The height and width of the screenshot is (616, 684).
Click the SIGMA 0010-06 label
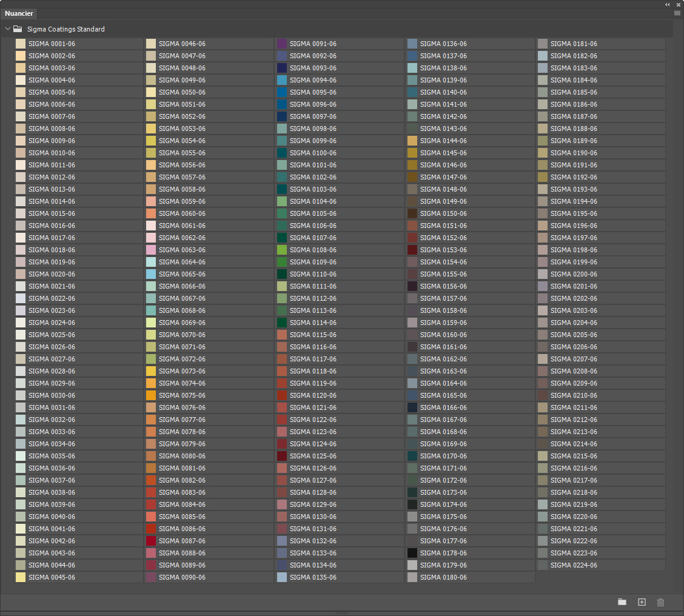(x=52, y=153)
